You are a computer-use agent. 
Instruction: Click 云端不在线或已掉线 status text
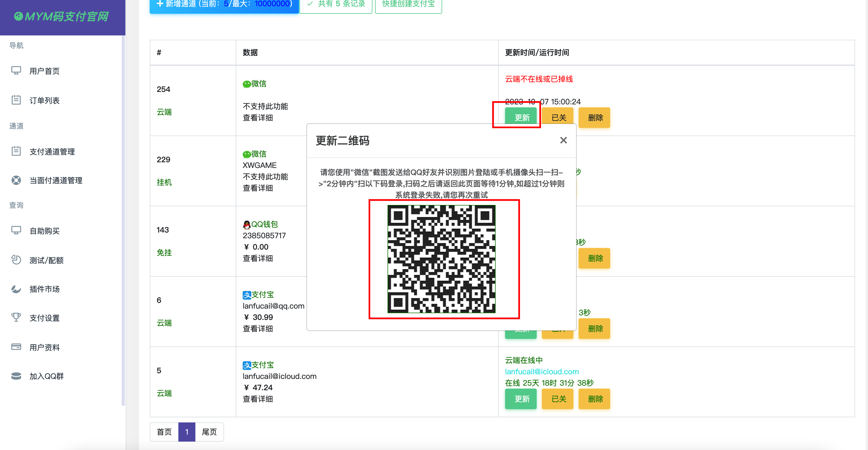(539, 79)
